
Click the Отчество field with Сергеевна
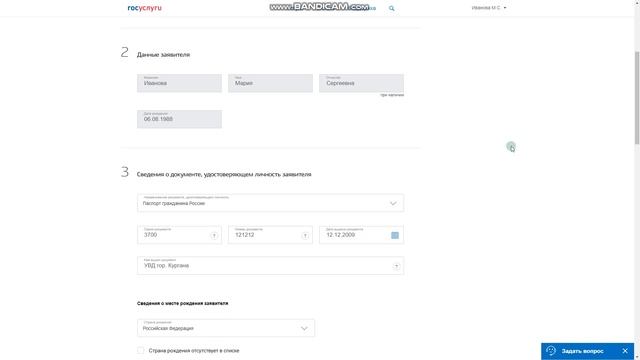[x=361, y=83]
